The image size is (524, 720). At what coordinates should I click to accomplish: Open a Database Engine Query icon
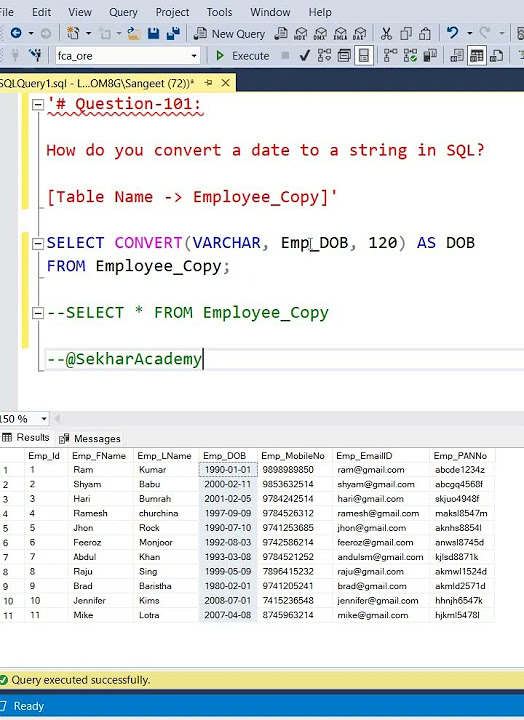[x=281, y=34]
